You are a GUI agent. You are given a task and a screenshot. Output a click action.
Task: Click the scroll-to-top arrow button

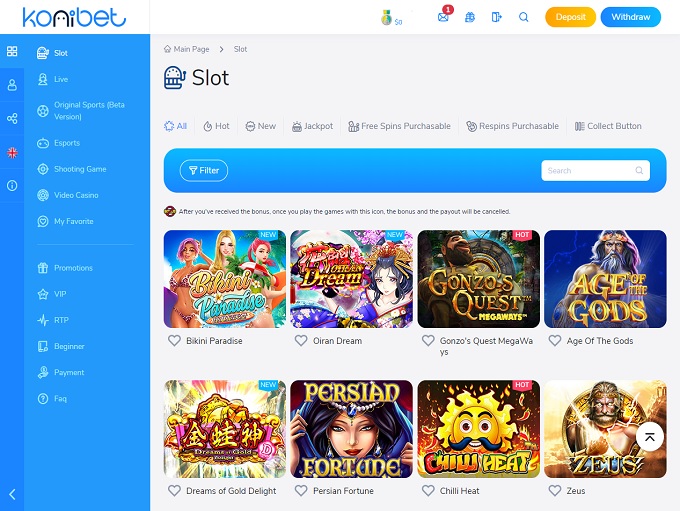(650, 437)
